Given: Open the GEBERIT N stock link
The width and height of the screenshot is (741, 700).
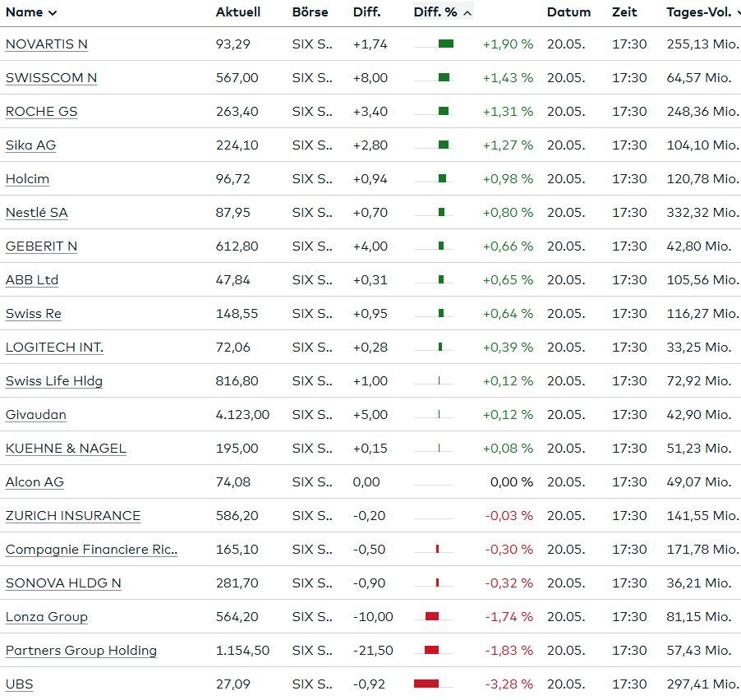Looking at the screenshot, I should tap(41, 246).
